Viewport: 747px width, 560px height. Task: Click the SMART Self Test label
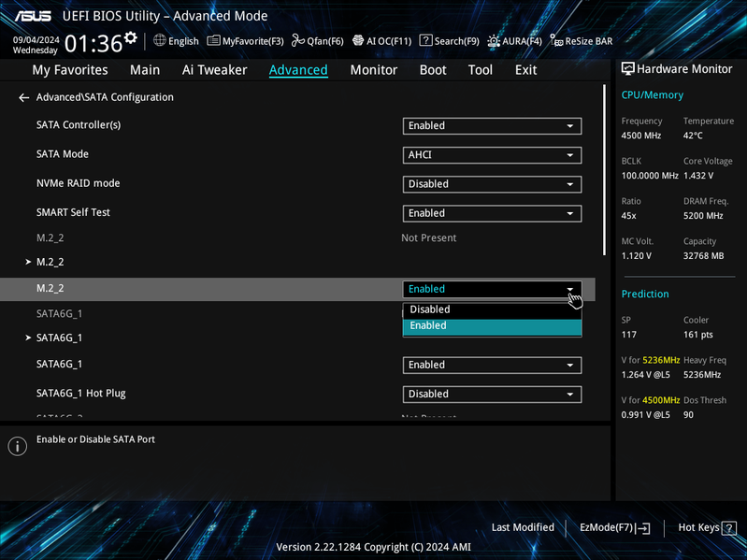click(x=73, y=212)
